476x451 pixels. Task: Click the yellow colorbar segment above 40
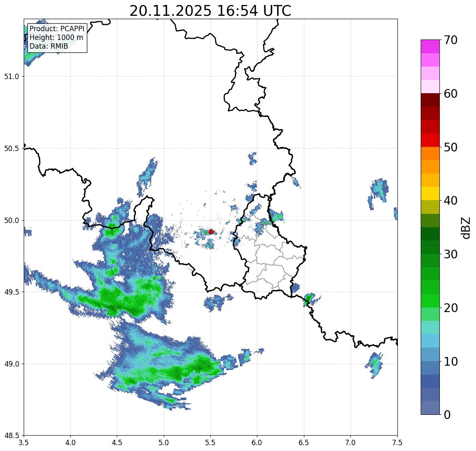(430, 193)
